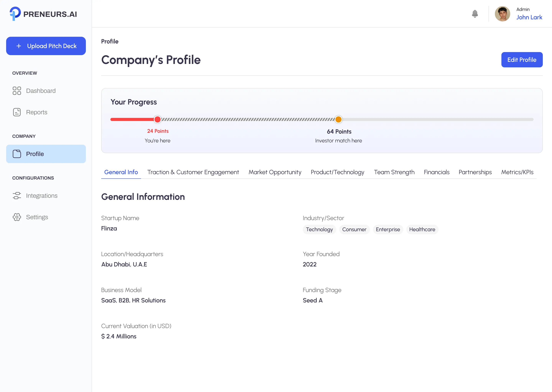Image resolution: width=552 pixels, height=392 pixels.
Task: Select the Technology industry tag
Action: pyautogui.click(x=319, y=229)
